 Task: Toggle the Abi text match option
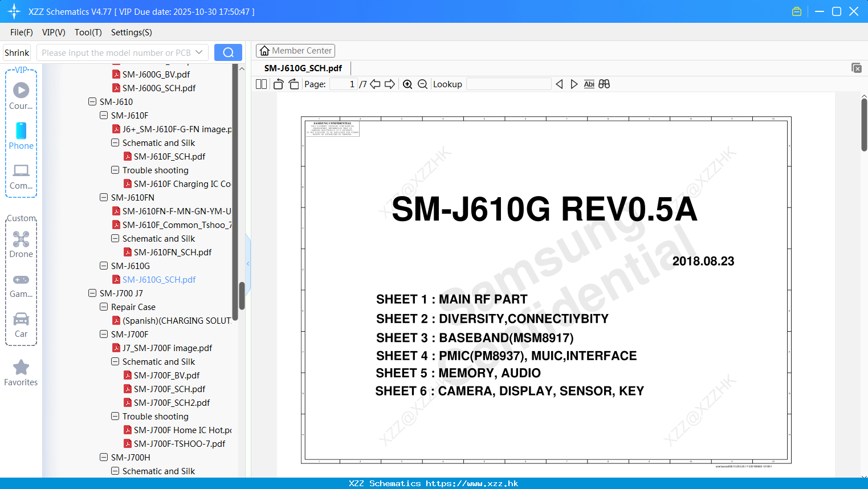pyautogui.click(x=589, y=84)
